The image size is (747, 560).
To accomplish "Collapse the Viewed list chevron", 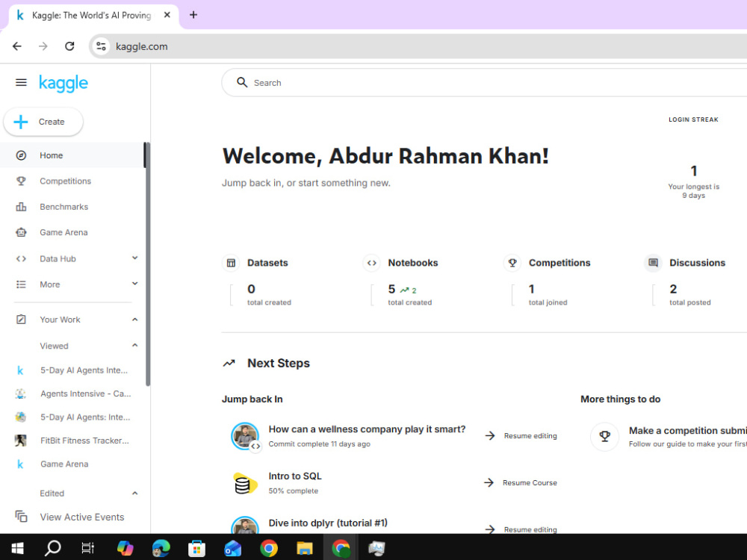I will pyautogui.click(x=134, y=345).
